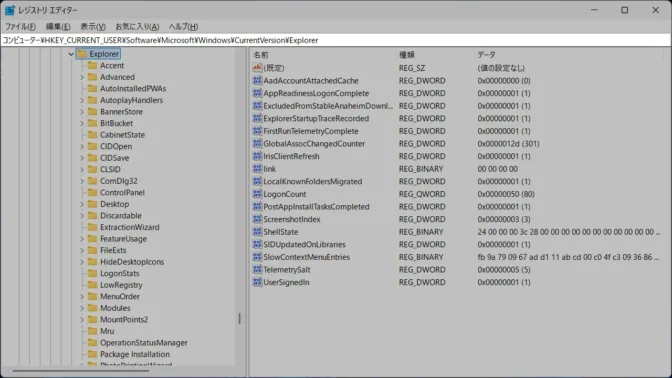Select the Discardable key
This screenshot has height=378, width=672.
[121, 216]
